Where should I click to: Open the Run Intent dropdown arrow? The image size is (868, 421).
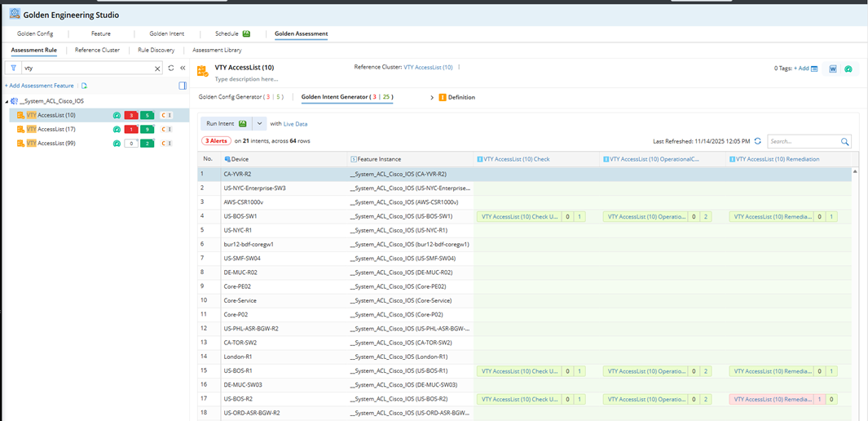[x=259, y=124]
